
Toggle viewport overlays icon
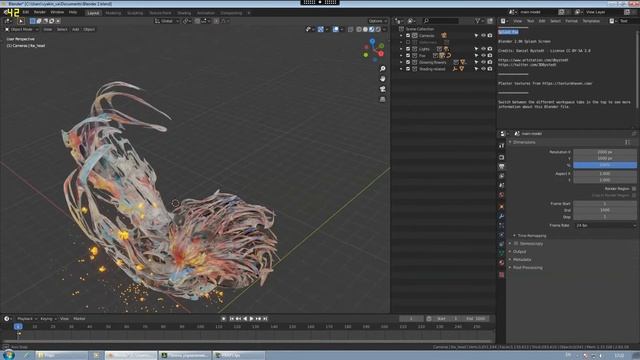(x=336, y=29)
